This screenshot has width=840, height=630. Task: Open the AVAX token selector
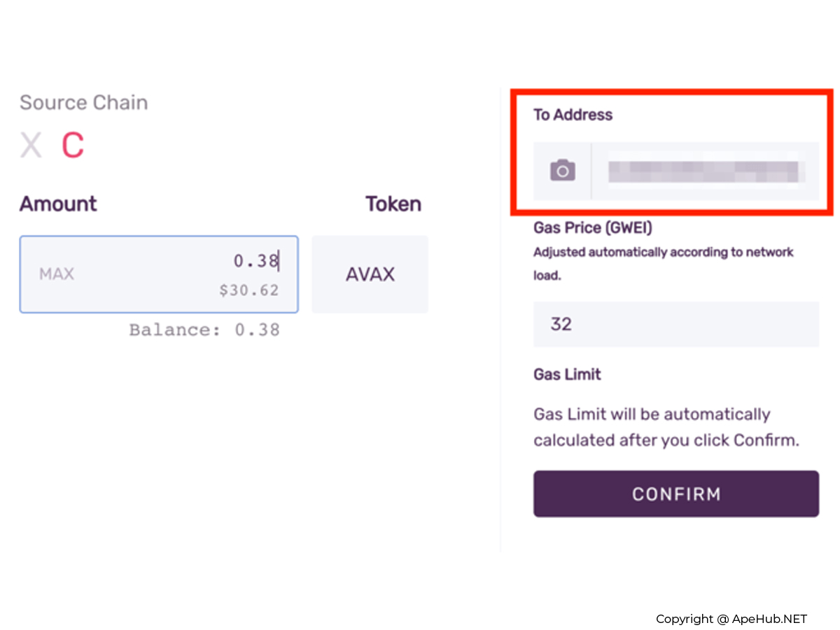coord(370,274)
